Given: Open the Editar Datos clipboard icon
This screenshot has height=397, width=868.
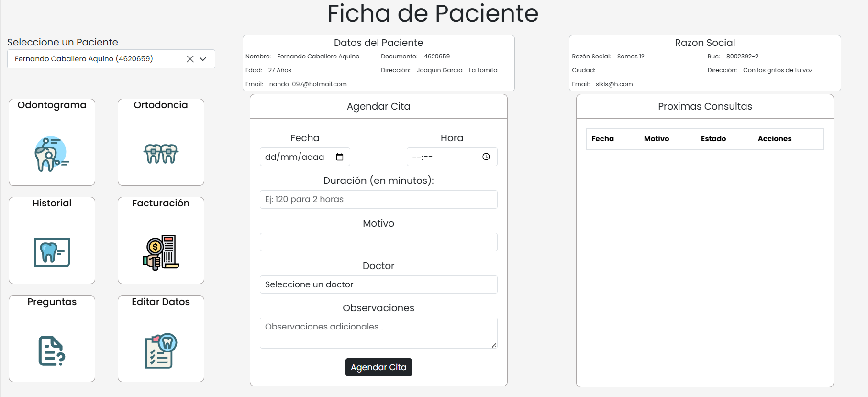Looking at the screenshot, I should click(x=161, y=351).
